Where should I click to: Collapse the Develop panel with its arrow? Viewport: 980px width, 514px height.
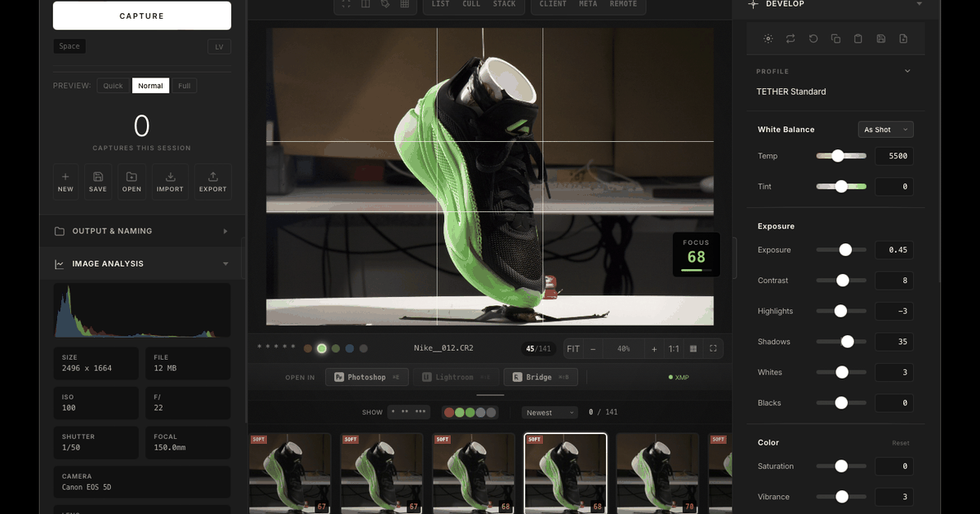[x=919, y=4]
